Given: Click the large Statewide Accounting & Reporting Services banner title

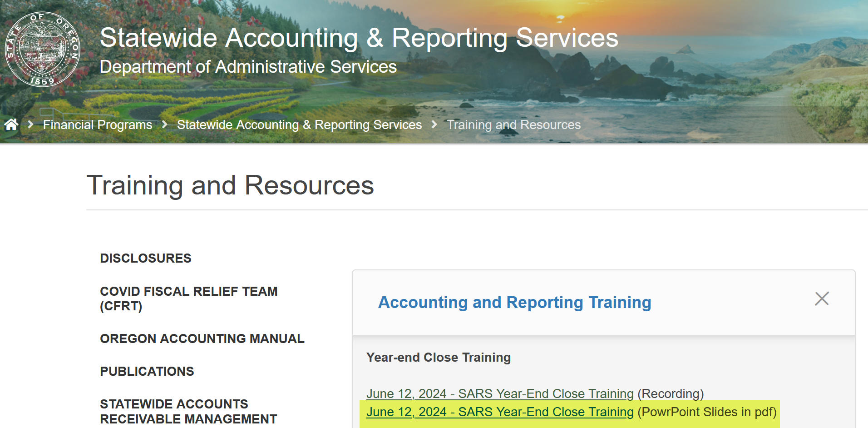Looking at the screenshot, I should tap(359, 38).
